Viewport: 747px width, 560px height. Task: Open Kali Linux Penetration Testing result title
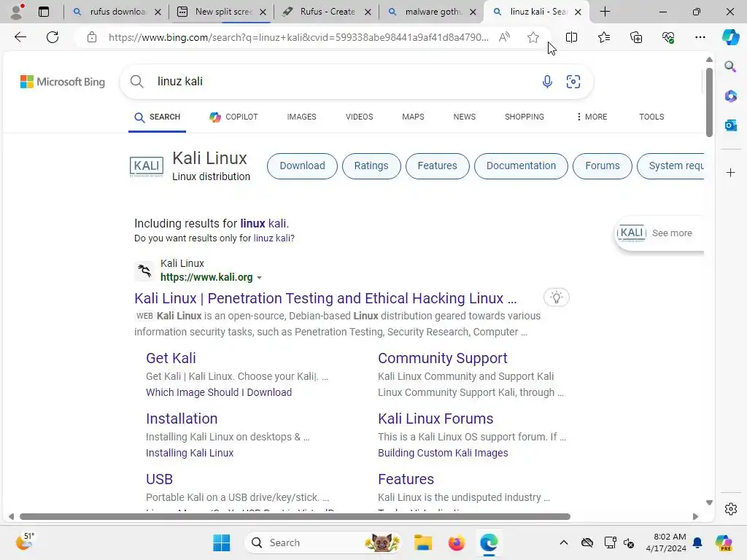[x=325, y=298]
